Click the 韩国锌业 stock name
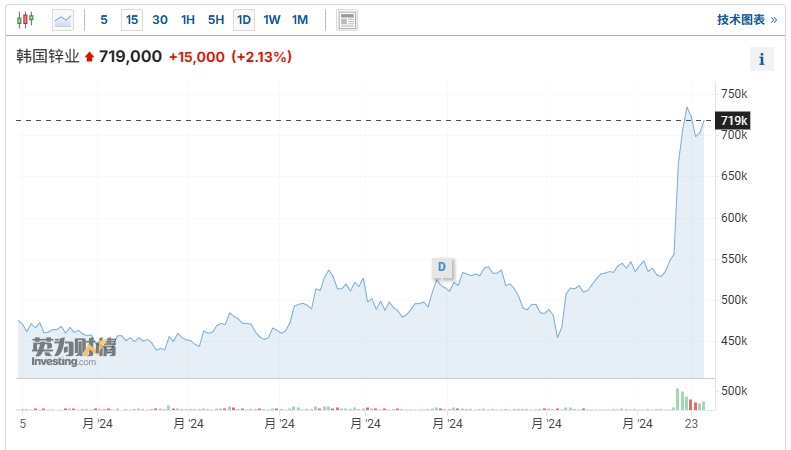The height and width of the screenshot is (450, 791). point(48,57)
